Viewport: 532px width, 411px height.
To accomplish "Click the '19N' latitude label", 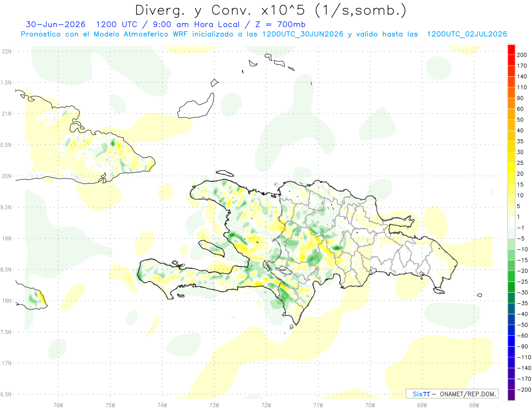I will pos(6,239).
